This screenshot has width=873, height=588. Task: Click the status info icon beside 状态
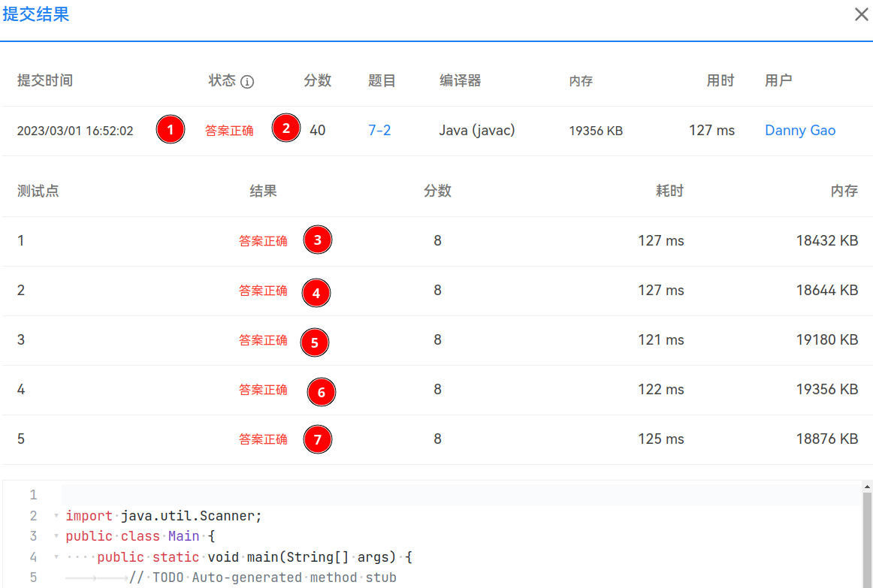[247, 82]
